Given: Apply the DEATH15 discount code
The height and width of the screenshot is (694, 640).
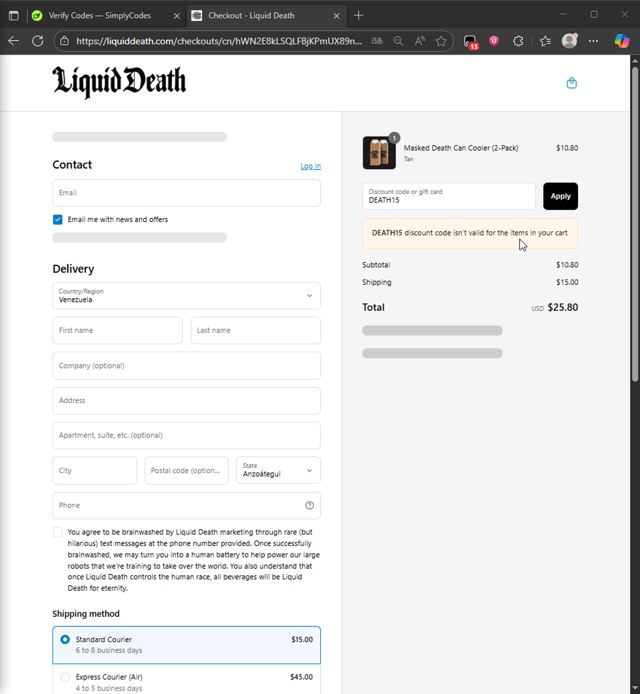Looking at the screenshot, I should 560,196.
